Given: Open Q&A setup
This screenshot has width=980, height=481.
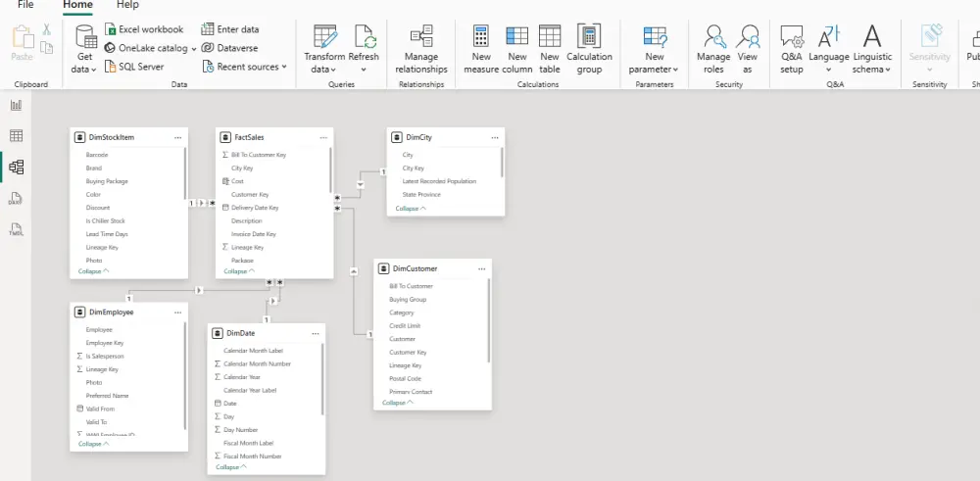Looking at the screenshot, I should 792,49.
